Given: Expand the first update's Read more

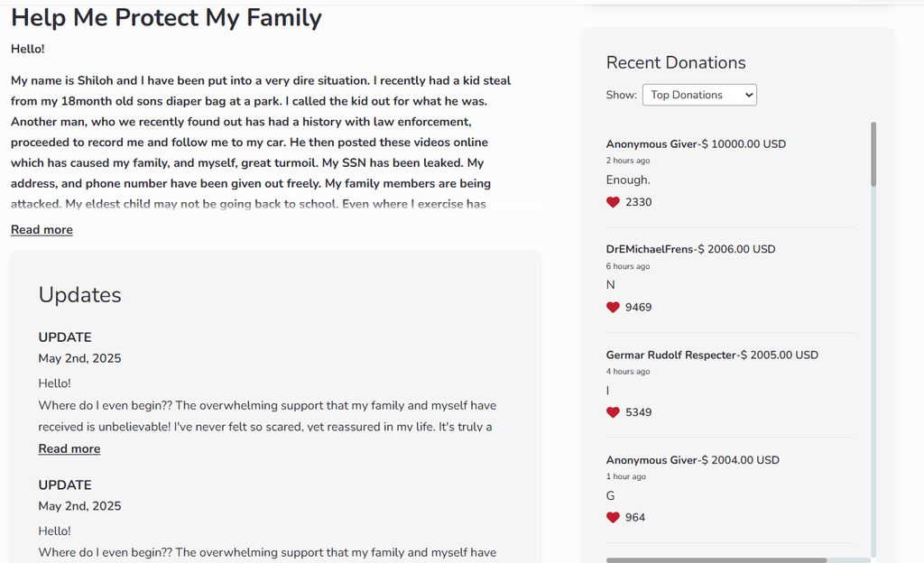Looking at the screenshot, I should [x=69, y=448].
